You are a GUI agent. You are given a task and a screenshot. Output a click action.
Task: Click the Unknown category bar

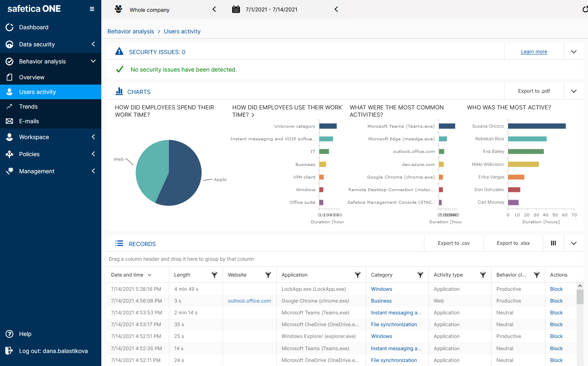click(x=328, y=126)
